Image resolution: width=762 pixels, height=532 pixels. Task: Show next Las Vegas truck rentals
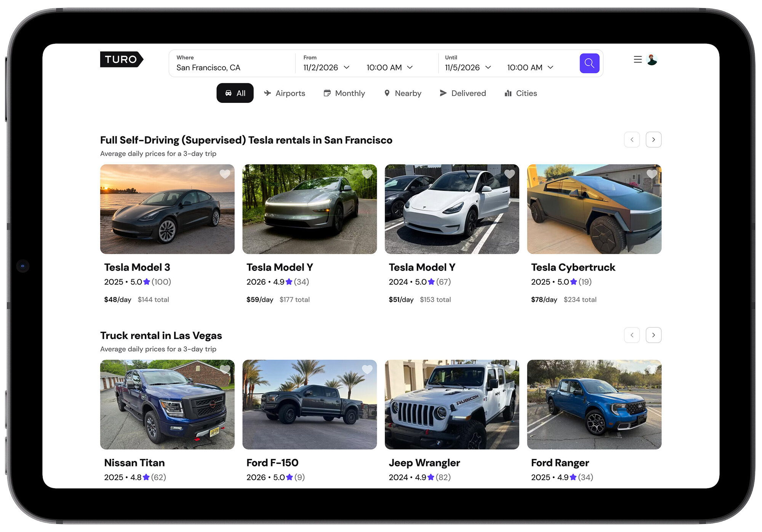(653, 335)
